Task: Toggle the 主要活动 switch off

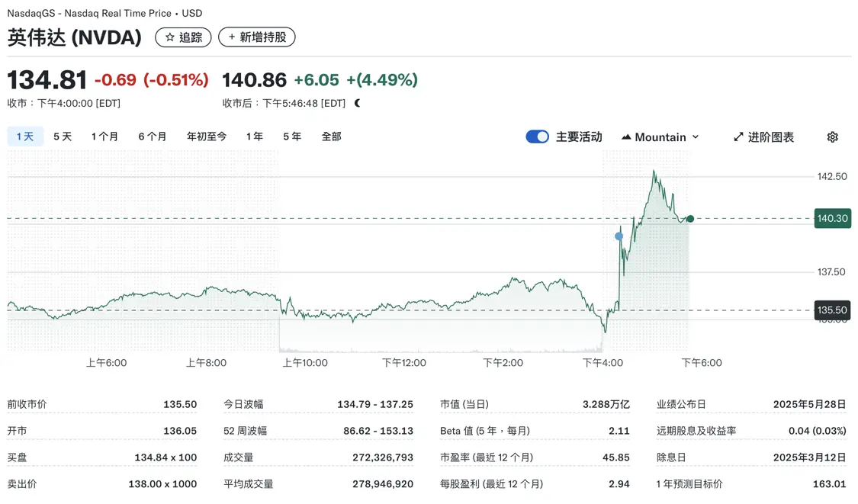Action: [x=537, y=137]
